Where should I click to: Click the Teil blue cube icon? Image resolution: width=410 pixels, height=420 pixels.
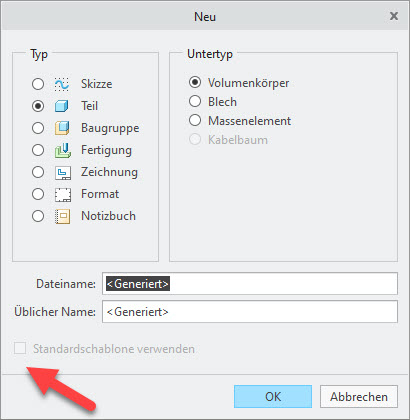coord(62,106)
